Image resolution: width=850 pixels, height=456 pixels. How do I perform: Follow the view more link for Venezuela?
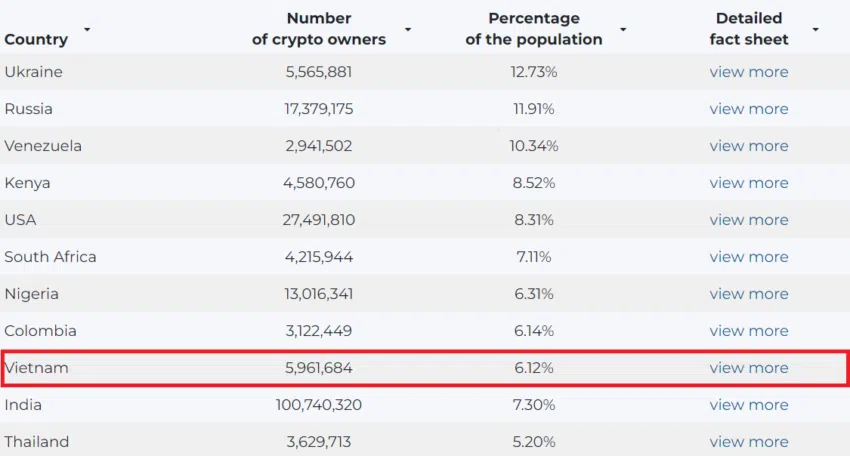[749, 145]
